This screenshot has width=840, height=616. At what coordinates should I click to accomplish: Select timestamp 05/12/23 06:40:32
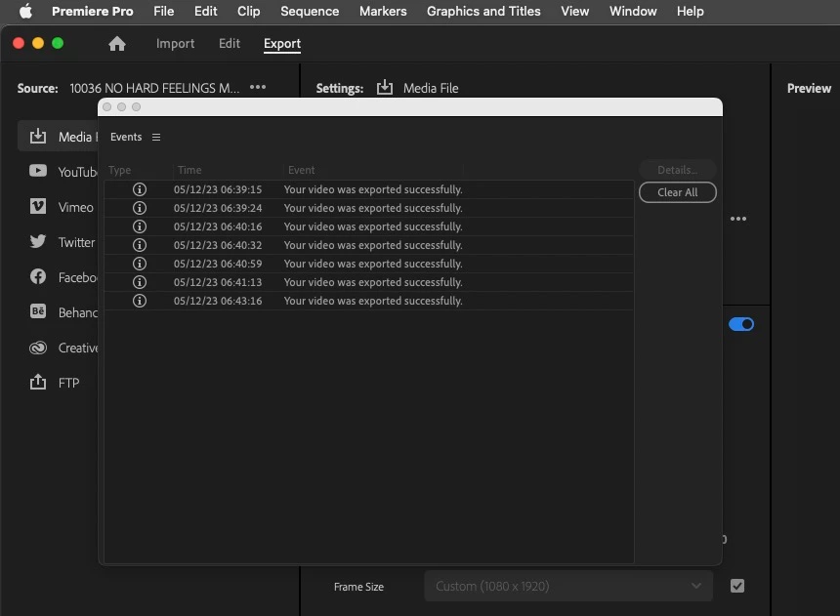coord(218,245)
